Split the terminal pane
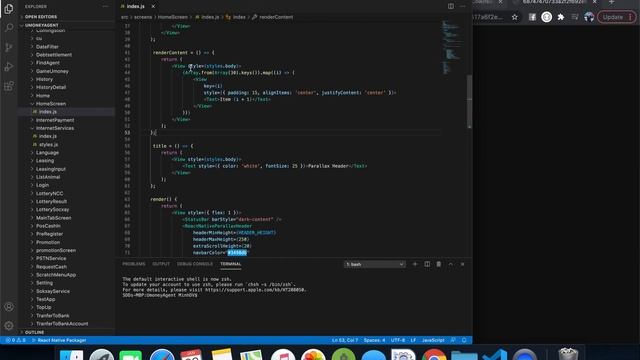The height and width of the screenshot is (360, 640). (x=427, y=264)
